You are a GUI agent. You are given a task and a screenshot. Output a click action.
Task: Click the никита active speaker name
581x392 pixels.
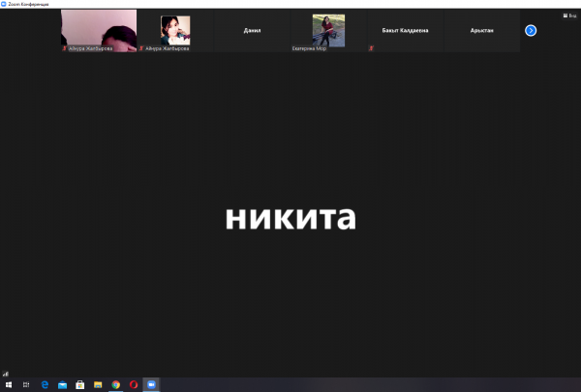(290, 218)
